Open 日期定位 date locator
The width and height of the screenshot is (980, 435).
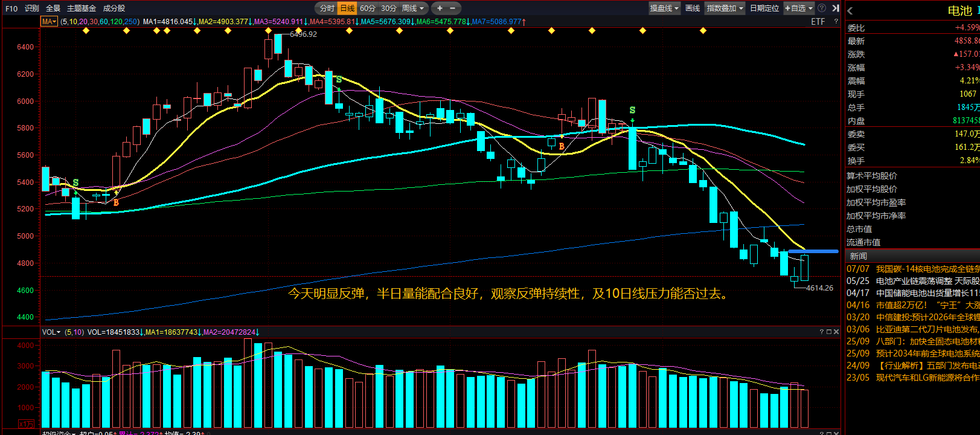764,8
